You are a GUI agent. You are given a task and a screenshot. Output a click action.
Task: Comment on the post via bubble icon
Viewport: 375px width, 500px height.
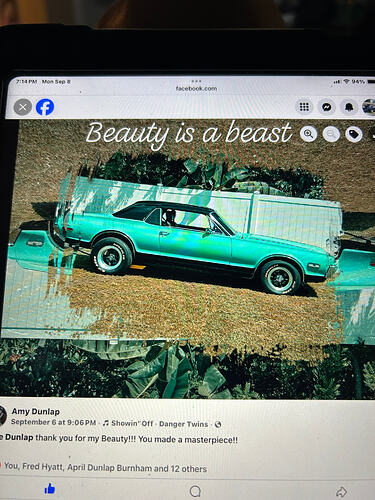pos(195,491)
